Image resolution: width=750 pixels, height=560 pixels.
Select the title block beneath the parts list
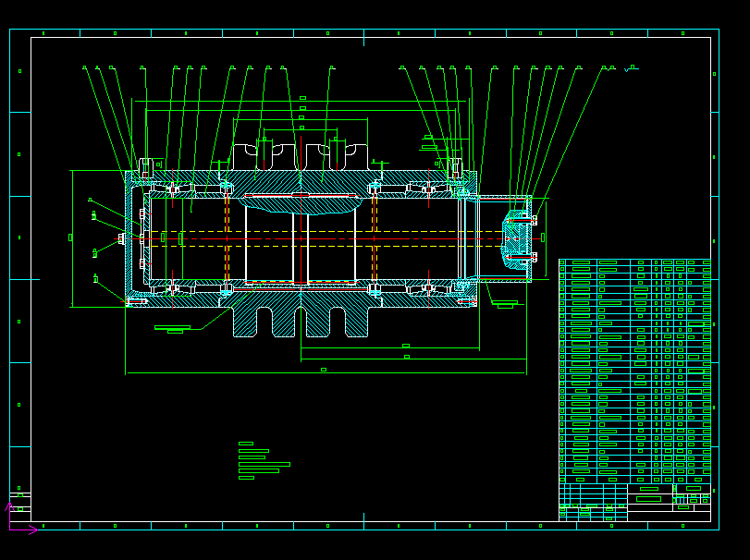pyautogui.click(x=634, y=502)
